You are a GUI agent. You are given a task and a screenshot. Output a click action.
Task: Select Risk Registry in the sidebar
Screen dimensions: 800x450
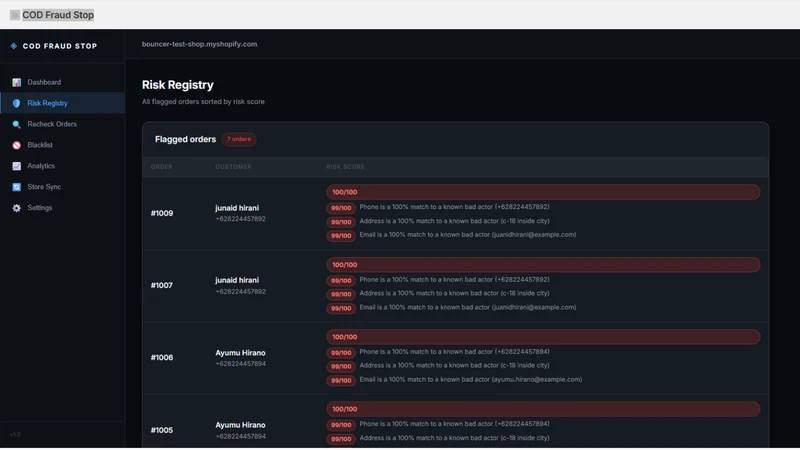coord(62,103)
